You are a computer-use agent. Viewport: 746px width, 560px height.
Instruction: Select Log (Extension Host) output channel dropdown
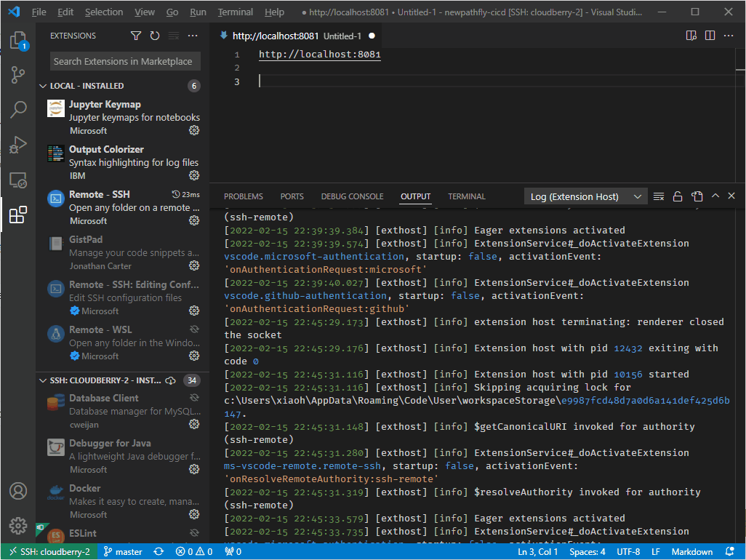pyautogui.click(x=585, y=196)
